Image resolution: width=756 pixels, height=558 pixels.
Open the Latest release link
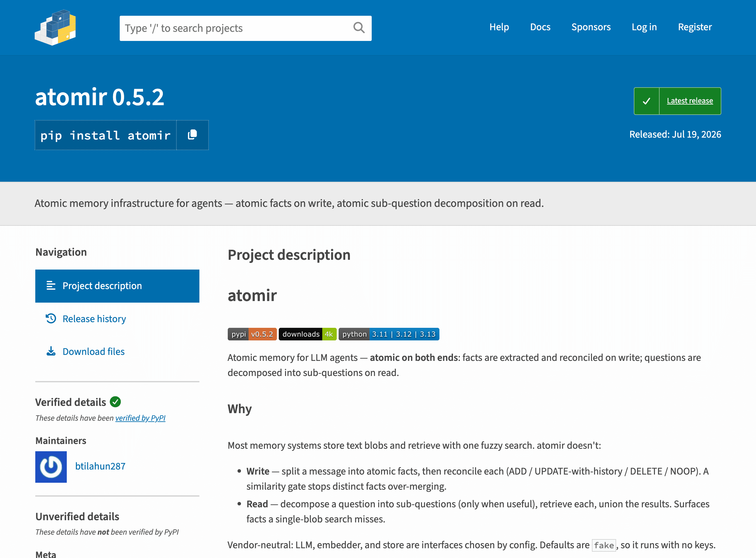pos(690,101)
